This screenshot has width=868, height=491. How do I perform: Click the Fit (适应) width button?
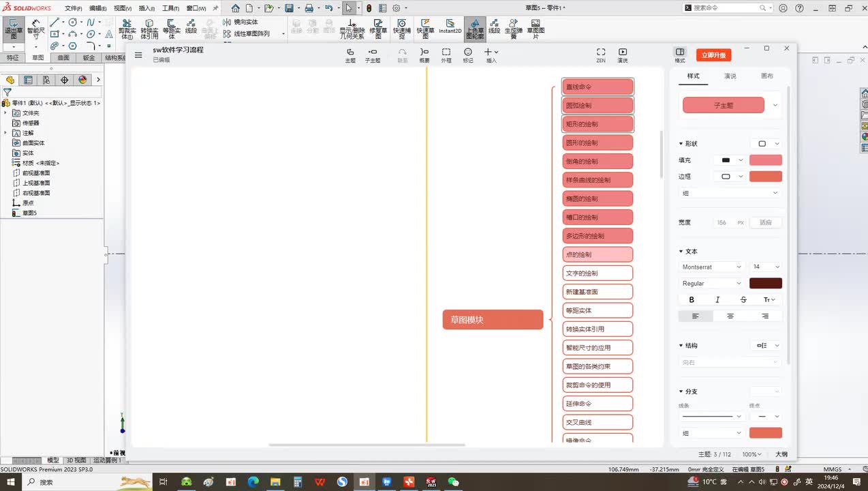(x=766, y=222)
